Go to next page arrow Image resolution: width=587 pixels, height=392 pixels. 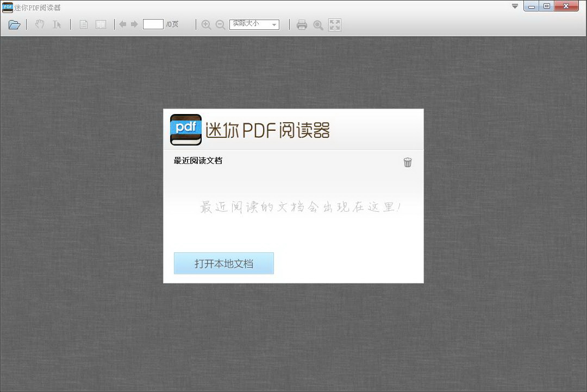click(134, 24)
